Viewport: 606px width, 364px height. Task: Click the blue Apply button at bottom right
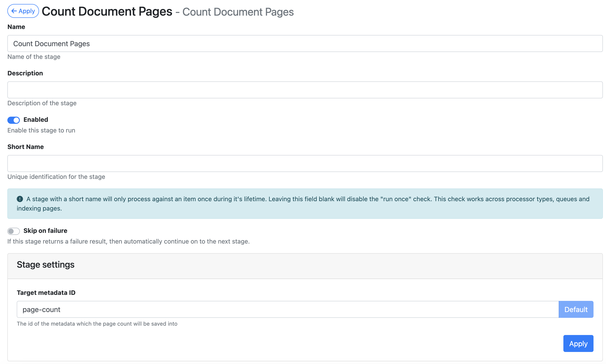(578, 344)
